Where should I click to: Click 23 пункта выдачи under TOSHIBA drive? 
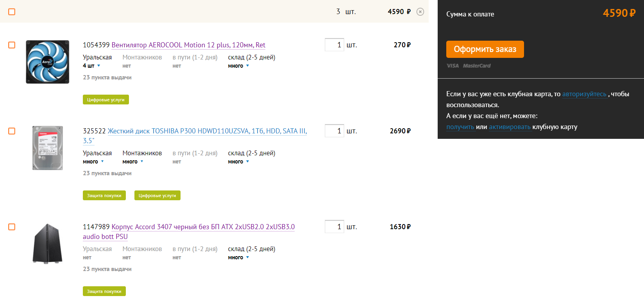(x=107, y=173)
